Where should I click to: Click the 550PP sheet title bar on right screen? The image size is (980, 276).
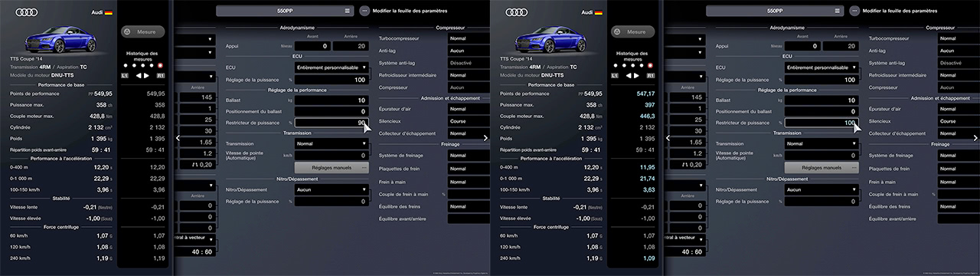click(x=774, y=11)
